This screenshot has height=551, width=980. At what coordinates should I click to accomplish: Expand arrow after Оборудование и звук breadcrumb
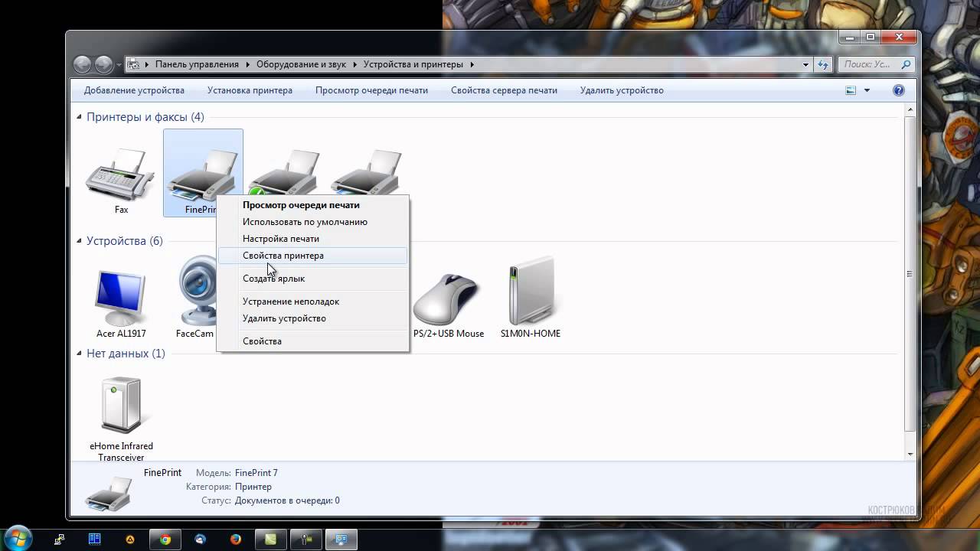(354, 64)
